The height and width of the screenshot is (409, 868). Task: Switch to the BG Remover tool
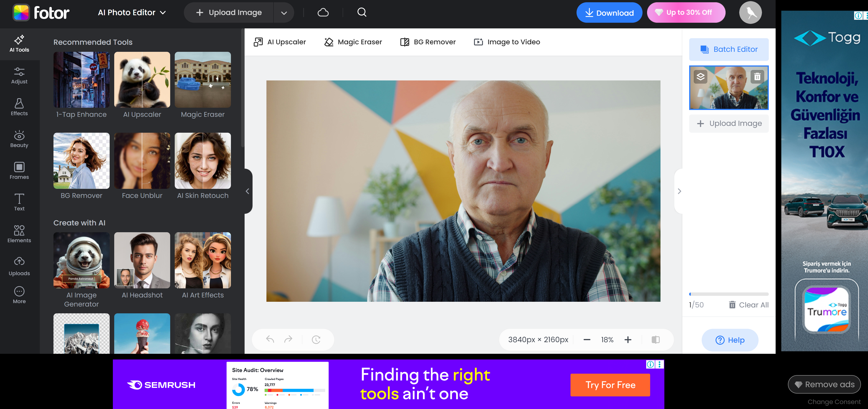428,42
